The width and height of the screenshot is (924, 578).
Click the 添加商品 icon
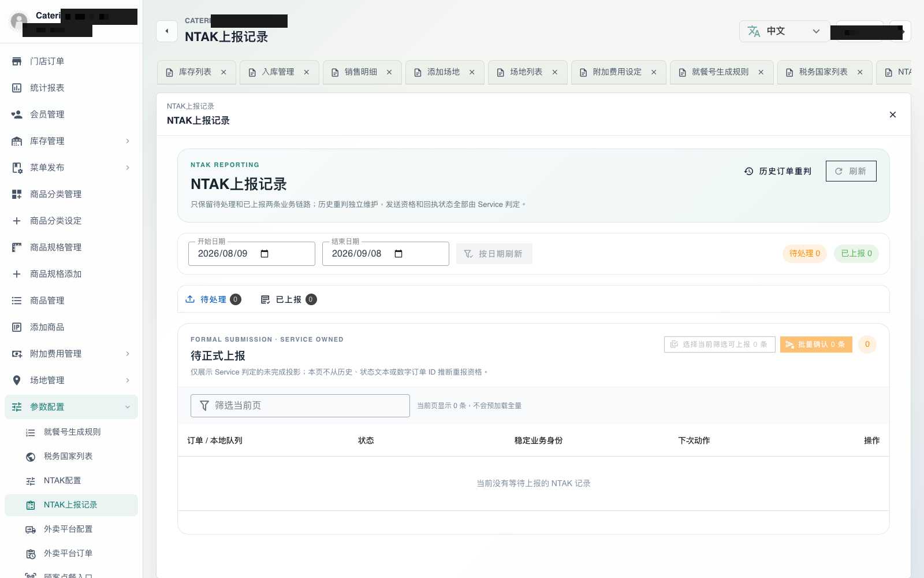(17, 327)
